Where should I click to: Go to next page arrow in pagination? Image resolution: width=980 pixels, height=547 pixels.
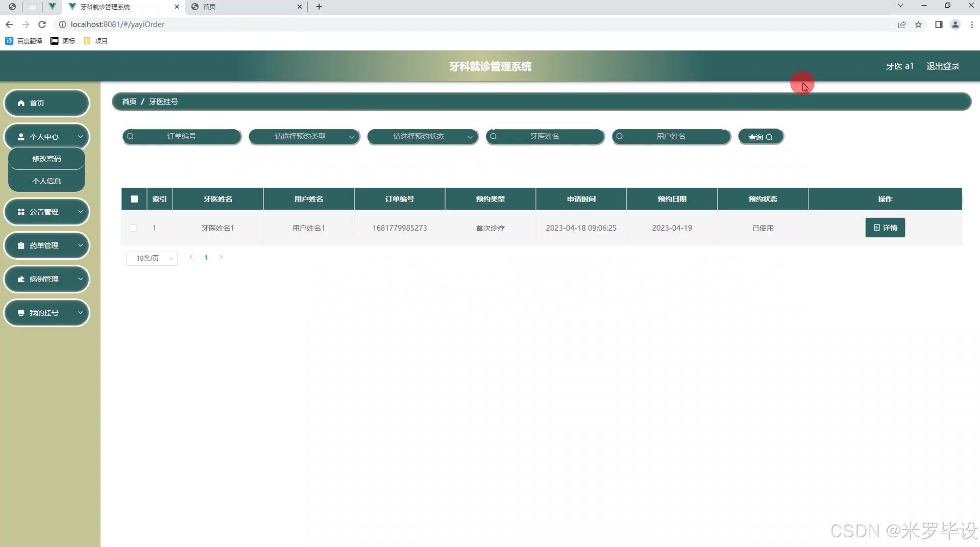(221, 257)
